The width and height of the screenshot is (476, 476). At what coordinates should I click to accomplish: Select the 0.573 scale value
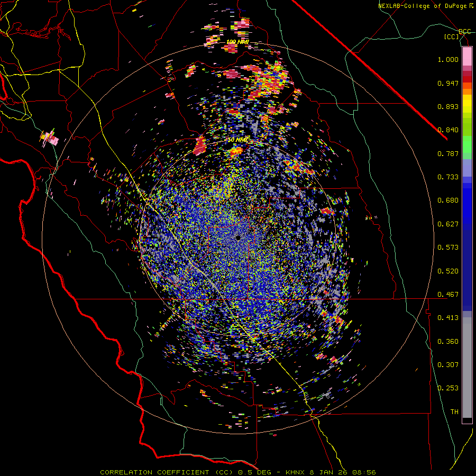(x=448, y=248)
